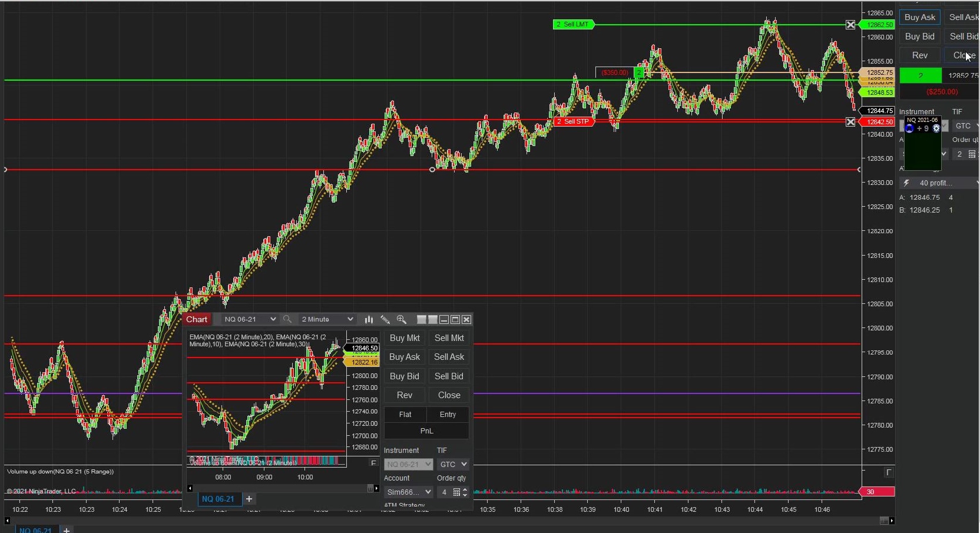Add a new tab in the small Chart window
This screenshot has height=533, width=980.
[x=249, y=499]
